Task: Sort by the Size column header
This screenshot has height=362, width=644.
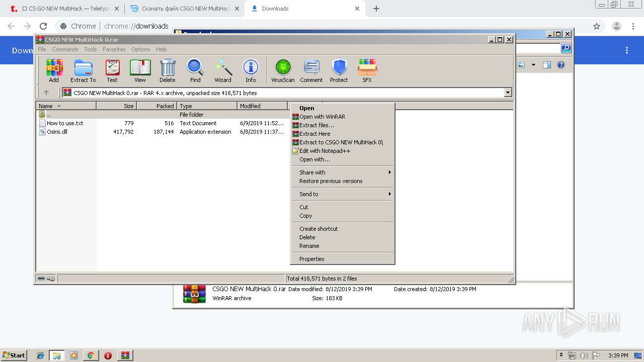Action: (116, 106)
